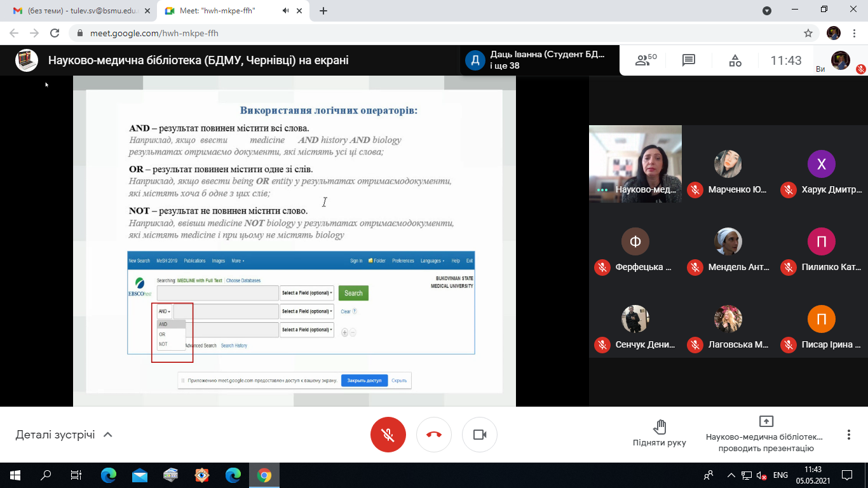868x488 pixels.
Task: Click the Windows Start button
Action: pyautogui.click(x=15, y=475)
